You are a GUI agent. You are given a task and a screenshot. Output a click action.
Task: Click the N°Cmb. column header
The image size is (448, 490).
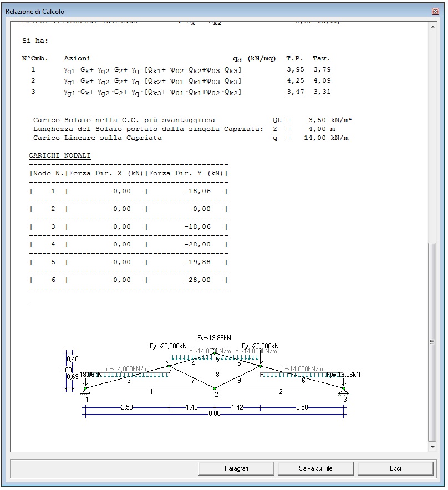(x=35, y=58)
